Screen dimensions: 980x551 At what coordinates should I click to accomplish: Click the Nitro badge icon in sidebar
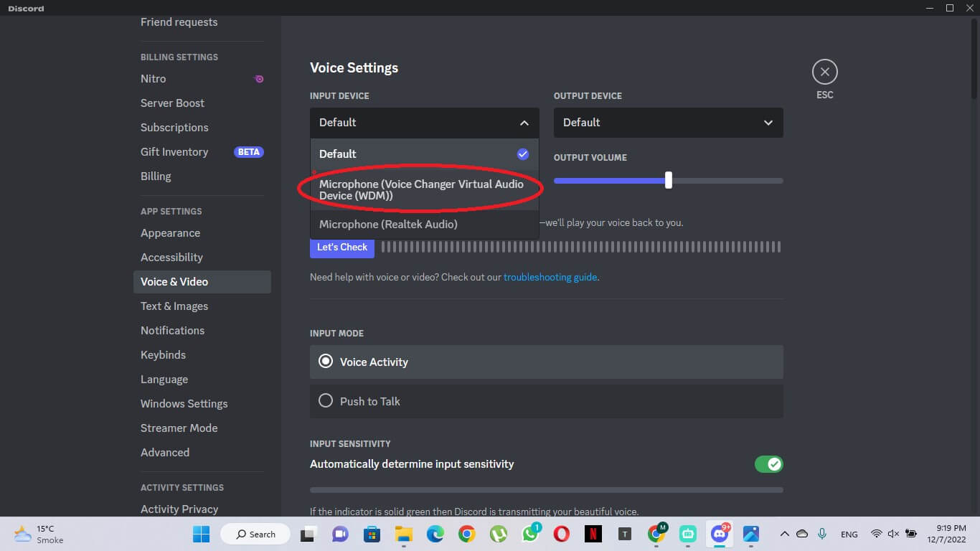point(259,79)
